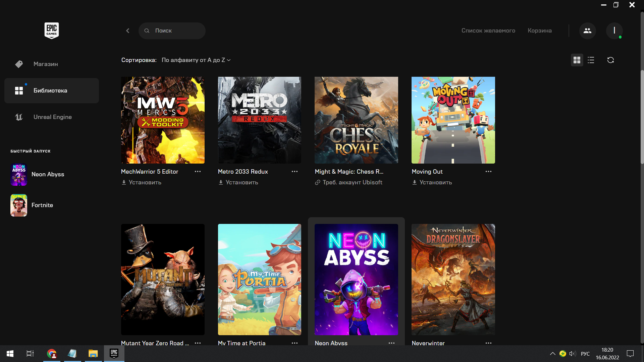Open options for MechWarrior 5 Editor
This screenshot has width=644, height=362.
click(x=198, y=172)
